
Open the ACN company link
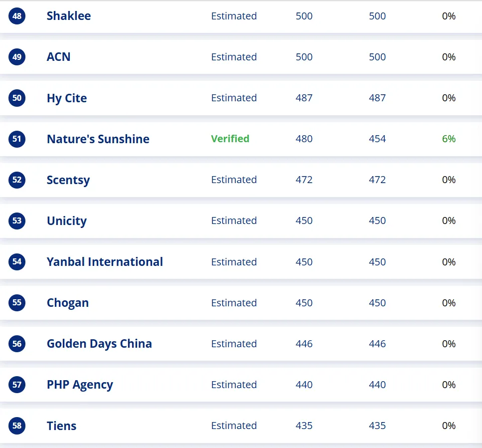pos(58,57)
